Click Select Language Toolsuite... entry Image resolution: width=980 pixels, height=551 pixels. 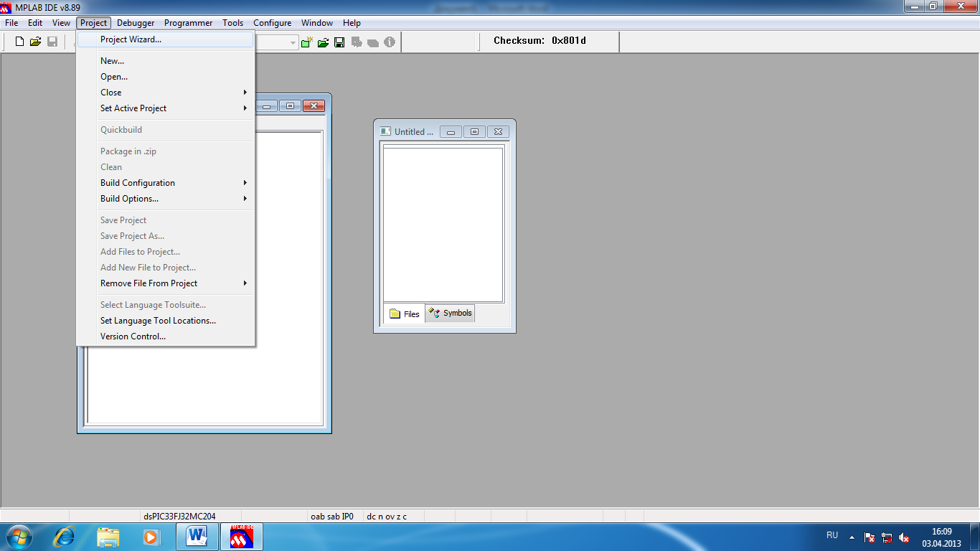tap(166, 305)
